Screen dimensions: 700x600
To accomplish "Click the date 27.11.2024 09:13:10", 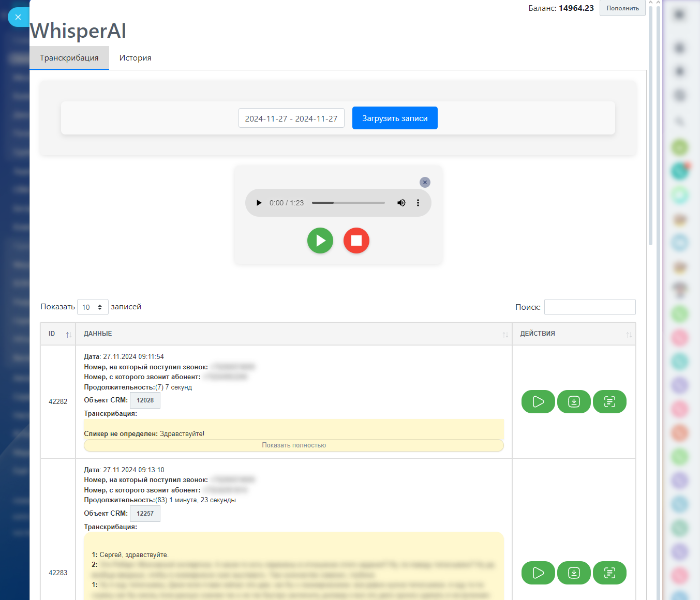I will [133, 470].
